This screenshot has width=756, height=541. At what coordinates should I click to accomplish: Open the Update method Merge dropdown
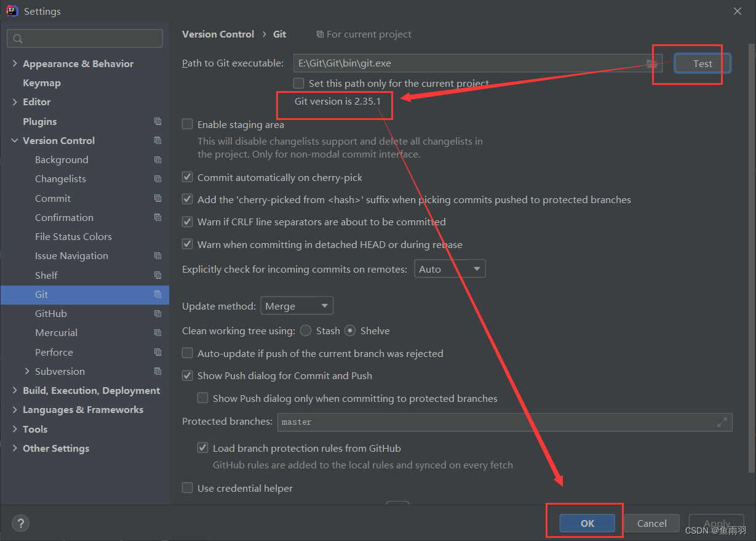pos(297,306)
